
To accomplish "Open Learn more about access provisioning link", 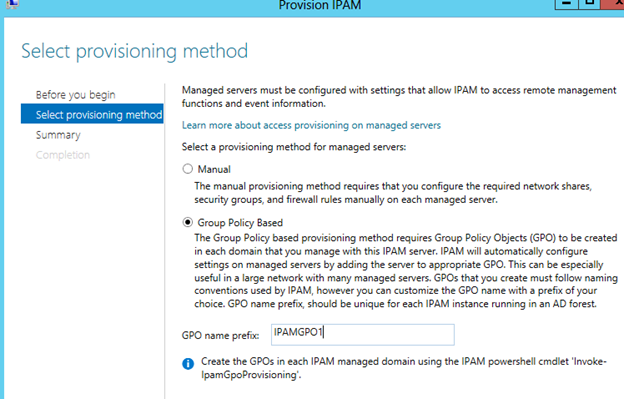I will tap(311, 125).
